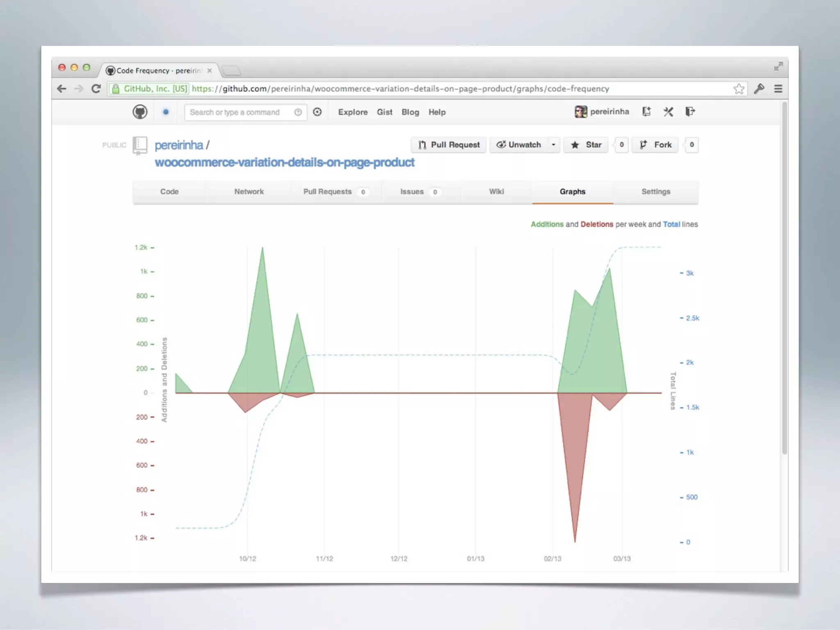Toggle Star on this repository
This screenshot has height=630, width=840.
(x=586, y=145)
